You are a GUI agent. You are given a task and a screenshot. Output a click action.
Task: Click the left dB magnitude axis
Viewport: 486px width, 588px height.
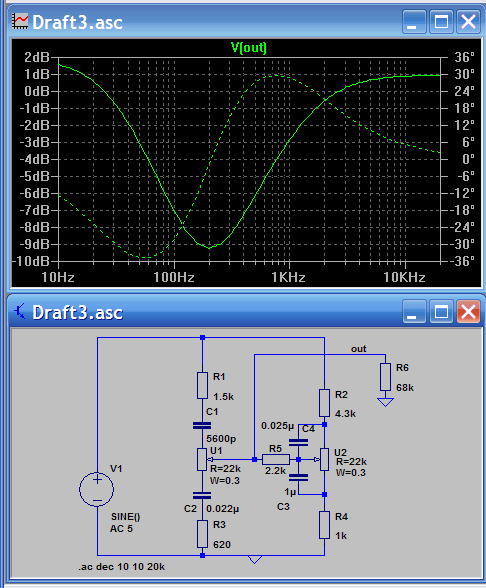(36, 159)
